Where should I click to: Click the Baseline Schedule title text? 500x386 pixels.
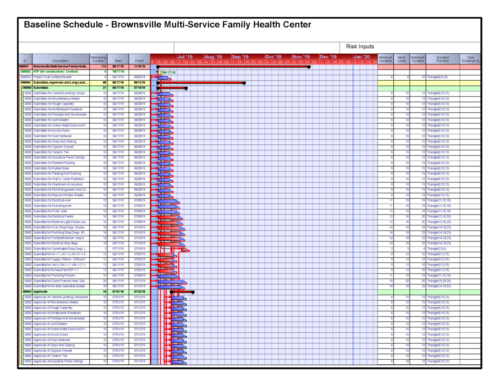[167, 25]
